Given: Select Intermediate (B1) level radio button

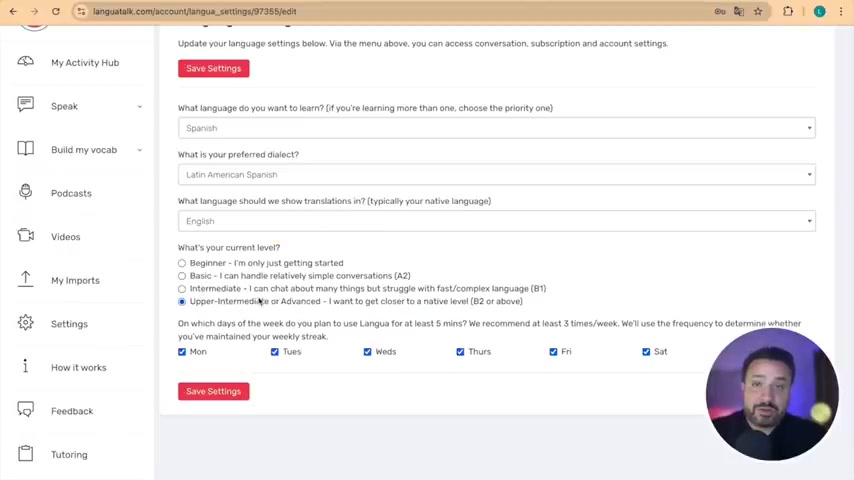Looking at the screenshot, I should 182,289.
